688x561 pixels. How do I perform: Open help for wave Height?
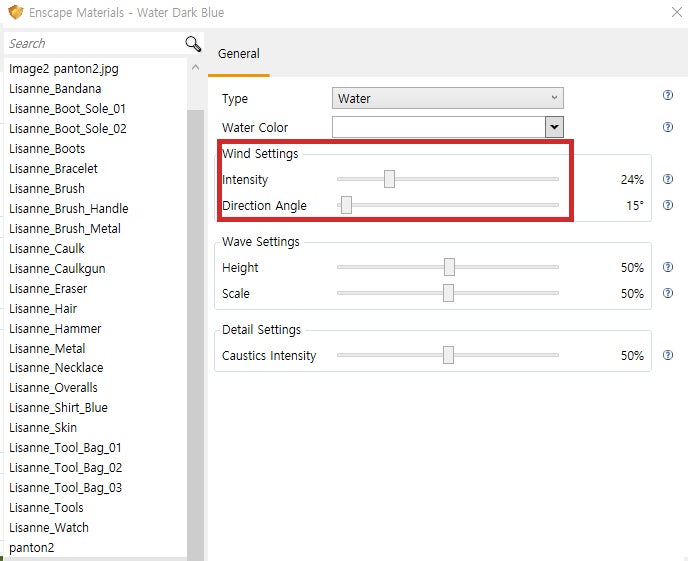coord(667,267)
